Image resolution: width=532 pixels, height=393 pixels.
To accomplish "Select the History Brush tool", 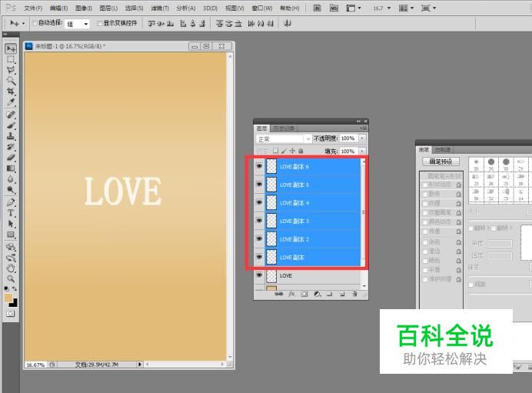I will (11, 147).
